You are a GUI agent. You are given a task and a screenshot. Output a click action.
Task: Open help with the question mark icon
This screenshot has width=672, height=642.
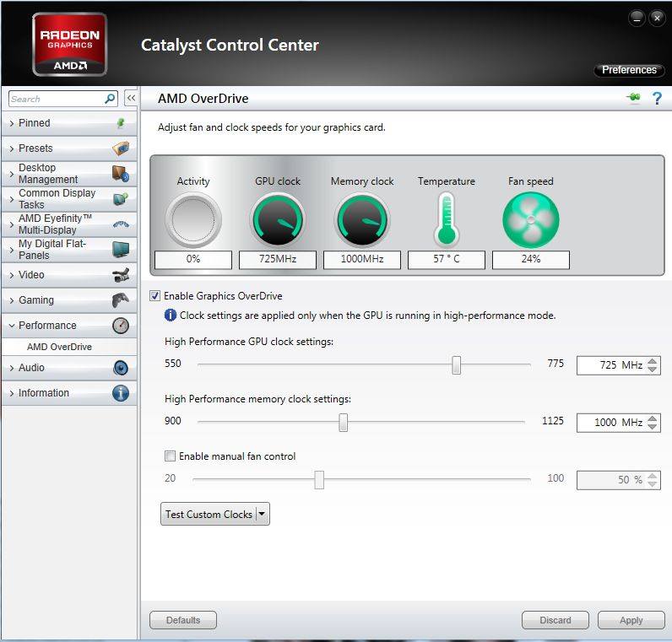[657, 98]
